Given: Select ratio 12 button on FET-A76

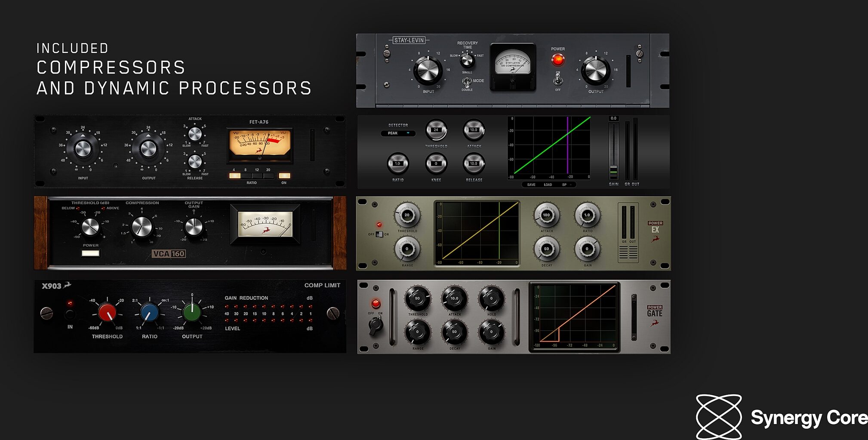Looking at the screenshot, I should tap(257, 176).
